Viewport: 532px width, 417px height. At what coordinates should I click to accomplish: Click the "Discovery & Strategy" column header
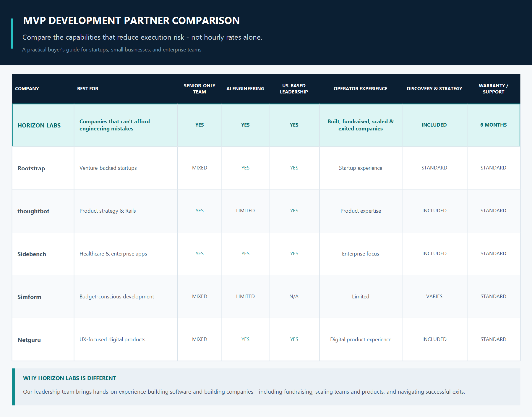[434, 89]
